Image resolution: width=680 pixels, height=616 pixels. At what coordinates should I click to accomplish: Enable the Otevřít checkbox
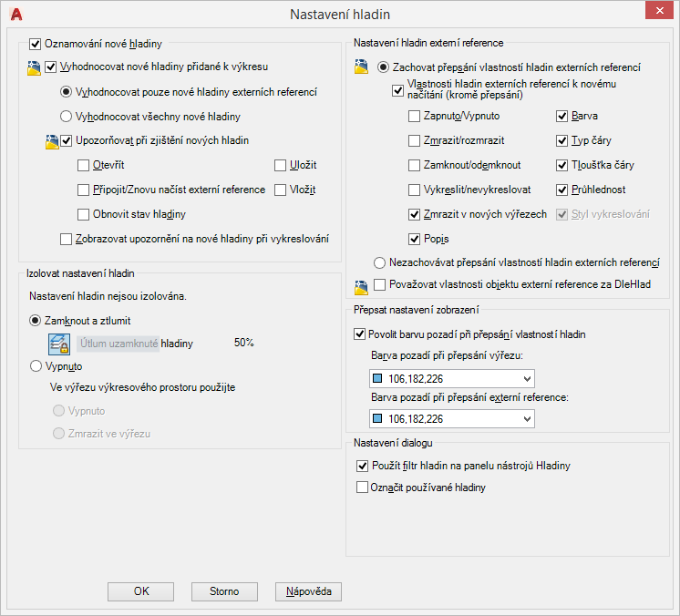[x=84, y=165]
